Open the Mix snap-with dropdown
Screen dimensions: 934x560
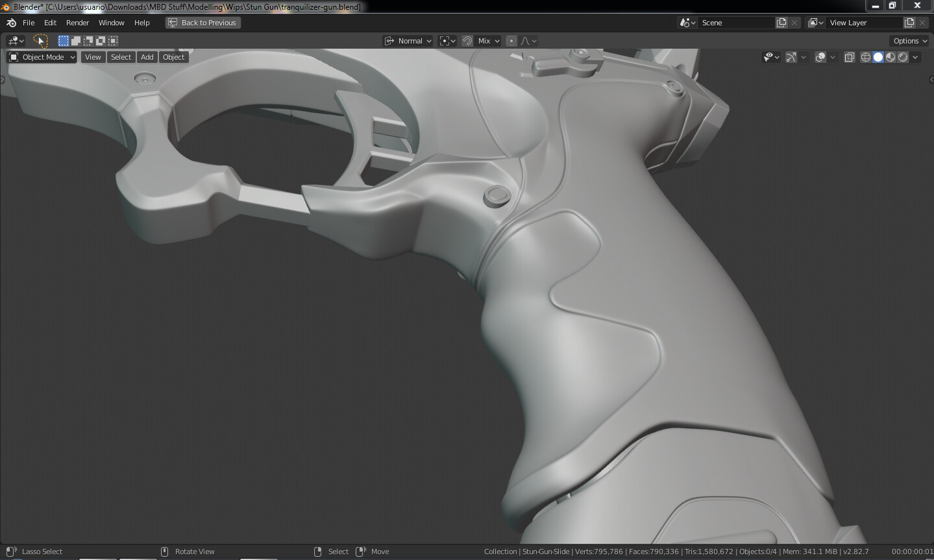[485, 40]
